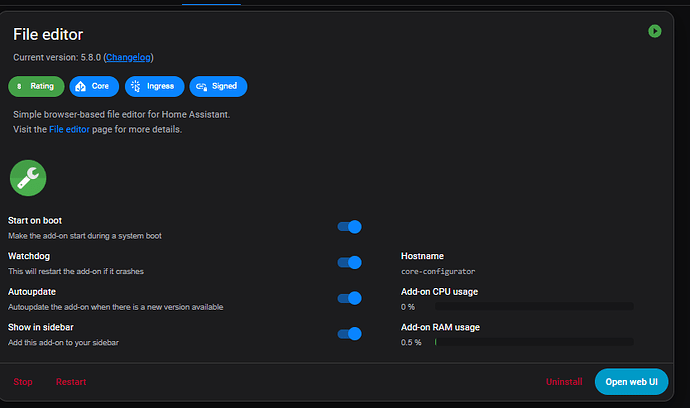Screen dimensions: 690x408
Task: Click Open web UI button
Action: [x=632, y=382]
